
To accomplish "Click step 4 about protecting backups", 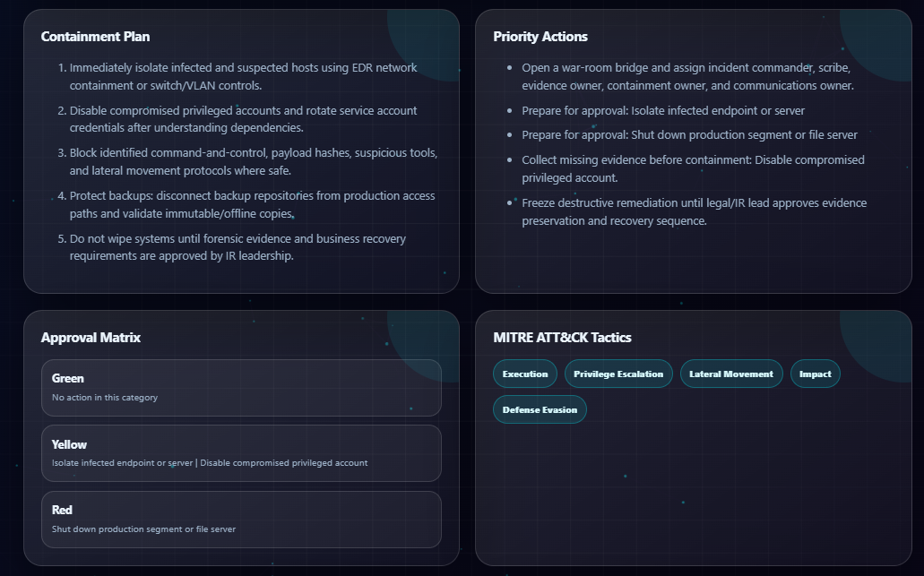I will [248, 204].
